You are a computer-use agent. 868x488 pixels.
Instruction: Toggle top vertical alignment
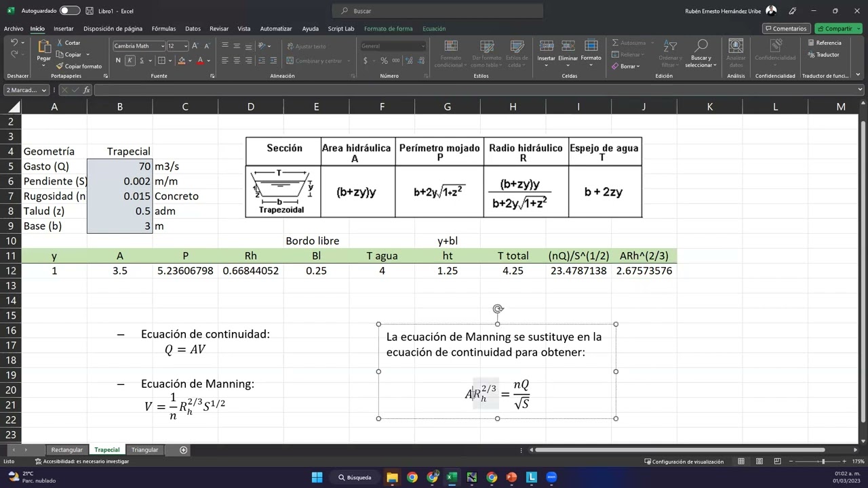coord(226,46)
